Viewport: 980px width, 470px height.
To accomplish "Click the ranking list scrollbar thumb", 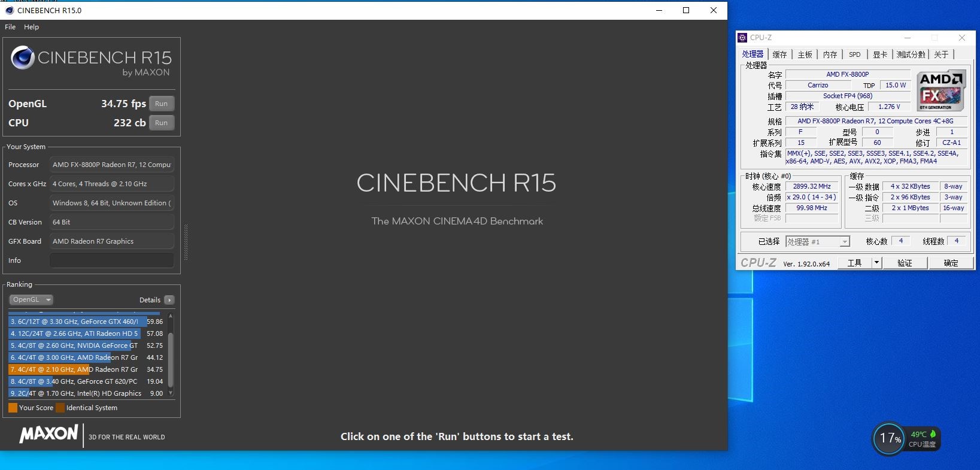I will tap(171, 359).
